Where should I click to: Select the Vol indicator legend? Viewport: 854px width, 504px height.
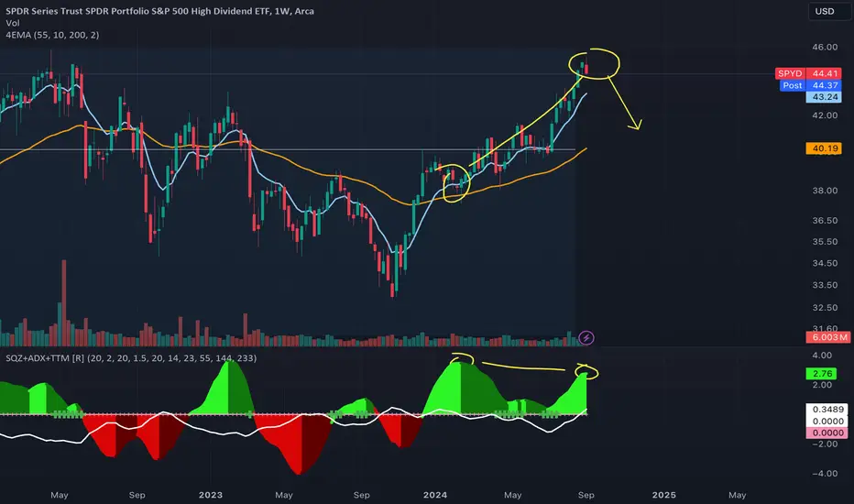[x=13, y=23]
